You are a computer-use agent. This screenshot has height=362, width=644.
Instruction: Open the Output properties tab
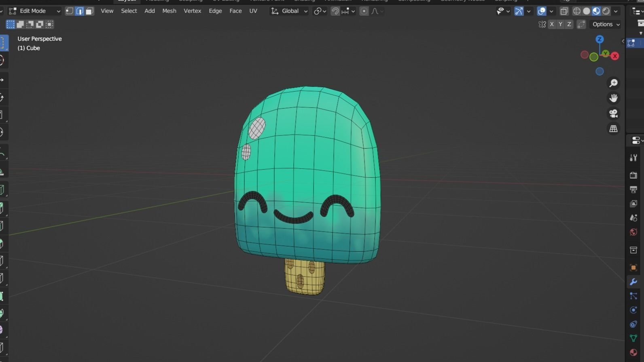(x=633, y=189)
